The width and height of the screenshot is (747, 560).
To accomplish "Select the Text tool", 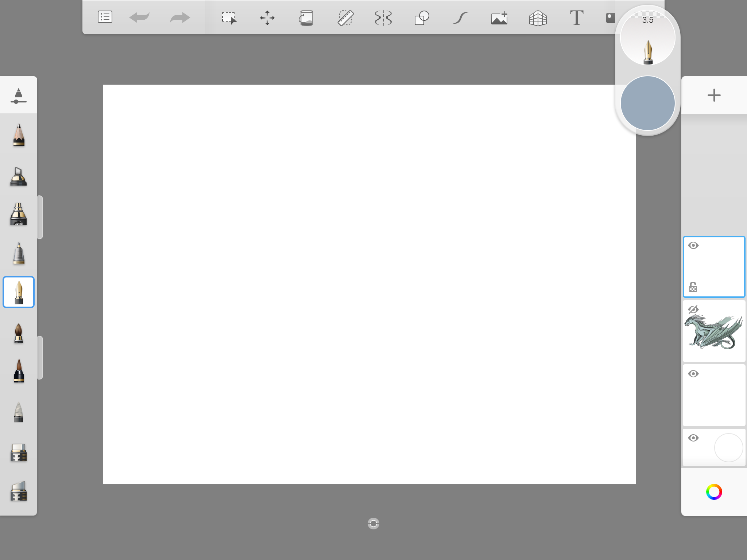I will coord(576,17).
